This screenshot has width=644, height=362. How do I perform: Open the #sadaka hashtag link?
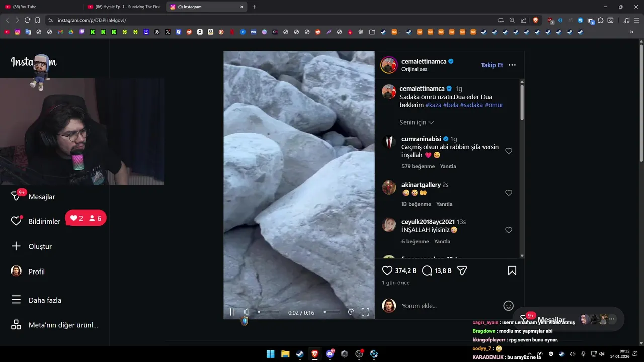pyautogui.click(x=471, y=105)
